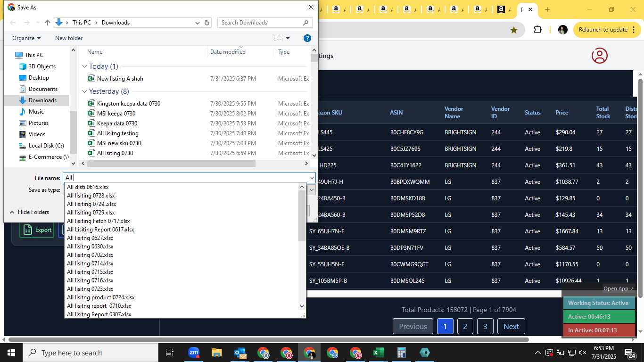Click the file list horizontal scrollbar
The width and height of the screenshot is (644, 362).
click(x=171, y=164)
